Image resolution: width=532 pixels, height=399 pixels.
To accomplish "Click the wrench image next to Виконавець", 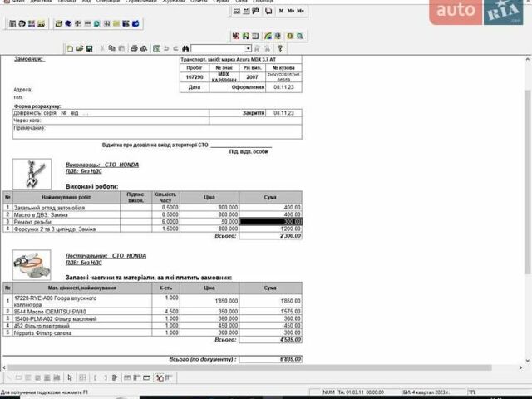I will (x=32, y=172).
